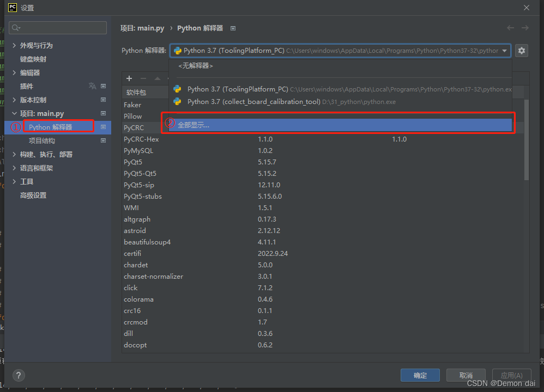Click the add package plus icon

coord(129,78)
